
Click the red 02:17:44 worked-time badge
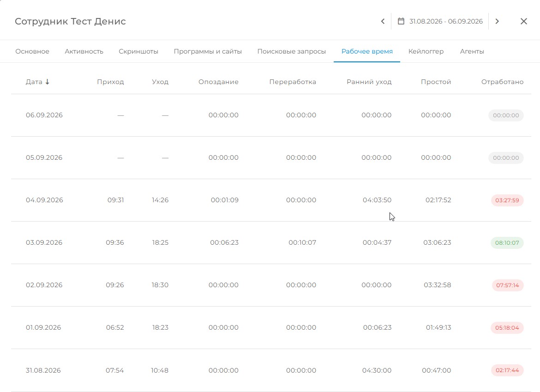(507, 370)
